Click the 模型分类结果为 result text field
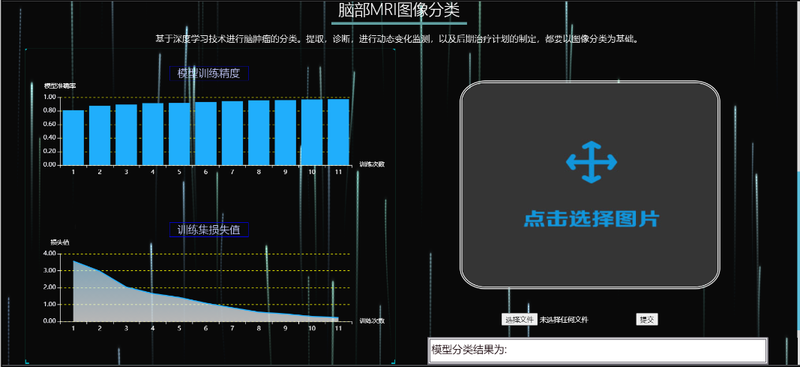 597,350
